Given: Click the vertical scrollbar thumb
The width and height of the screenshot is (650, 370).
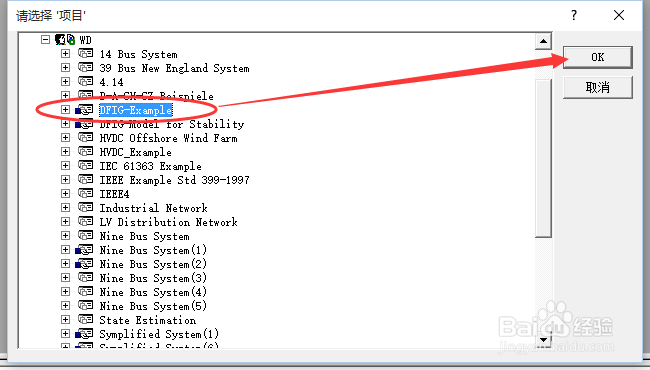Looking at the screenshot, I should pos(543,158).
